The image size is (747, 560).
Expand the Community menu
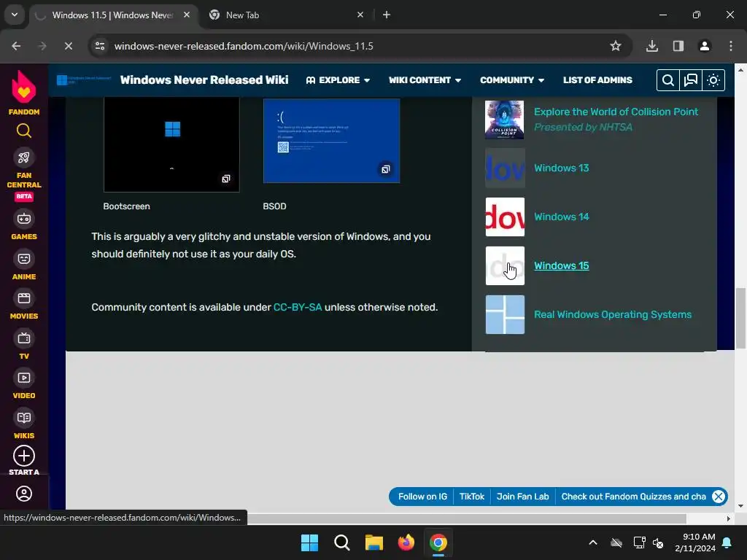pos(512,80)
